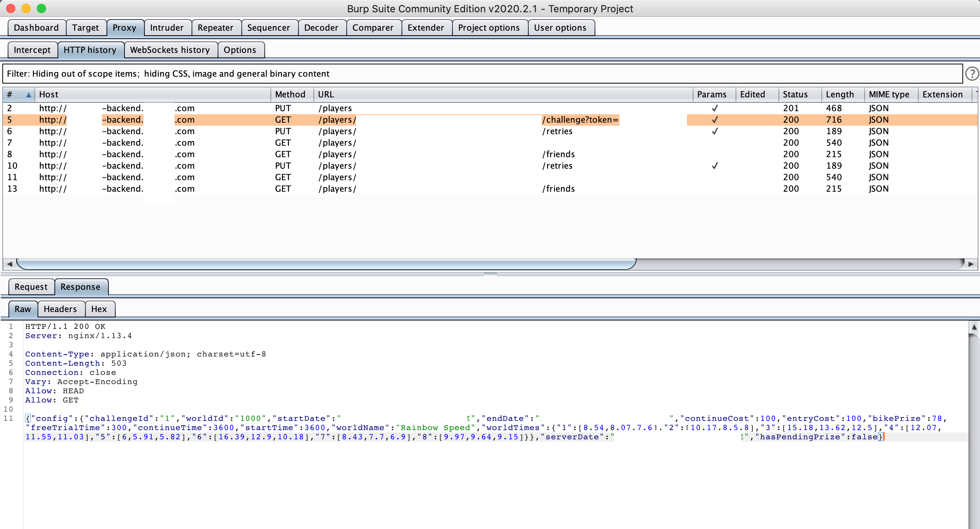
Task: Switch to the Repeater tab
Action: [215, 28]
